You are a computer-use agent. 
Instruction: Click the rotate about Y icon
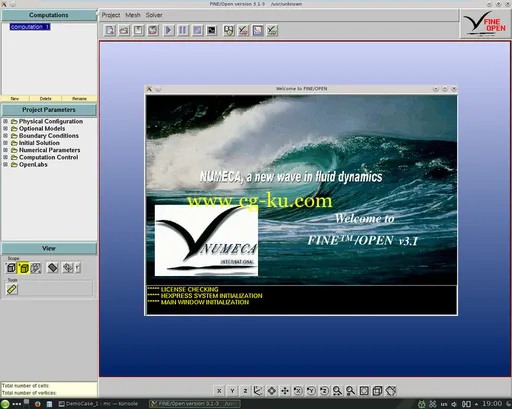point(311,391)
